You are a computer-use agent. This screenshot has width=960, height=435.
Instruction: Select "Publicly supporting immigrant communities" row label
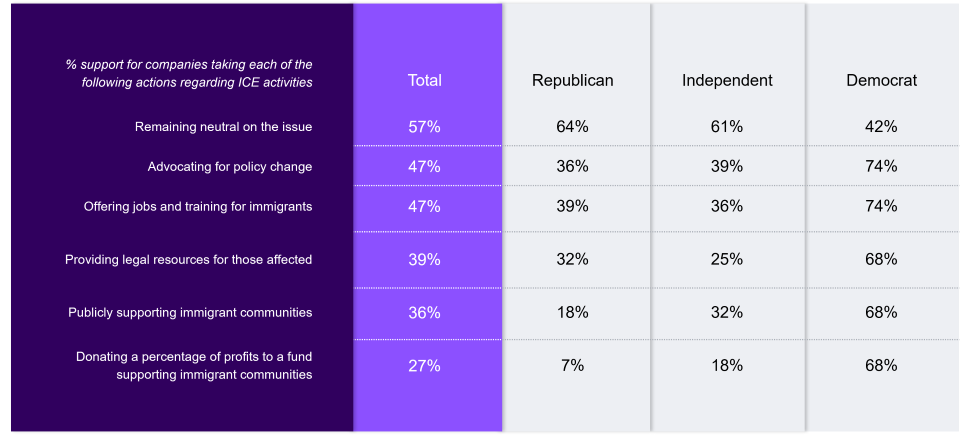190,313
